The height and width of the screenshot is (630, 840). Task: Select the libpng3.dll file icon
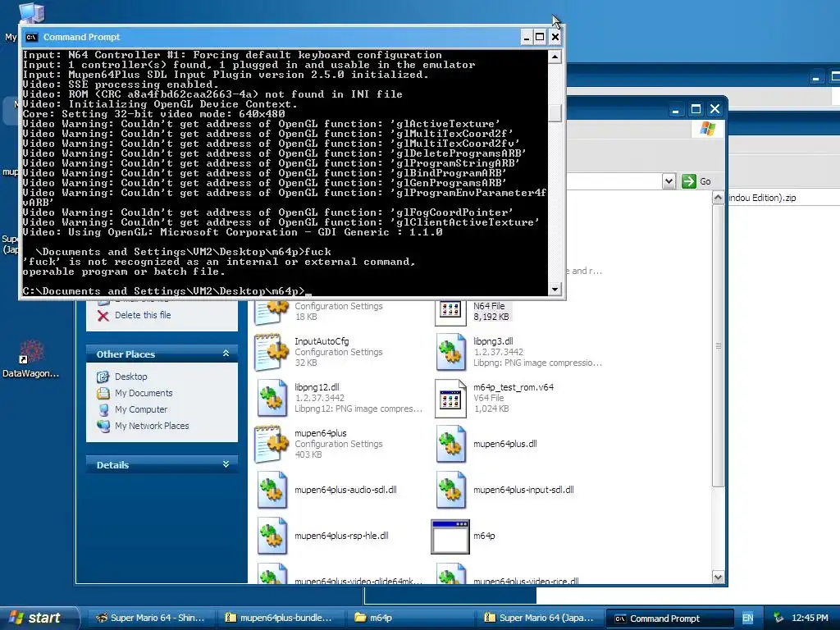(x=450, y=352)
